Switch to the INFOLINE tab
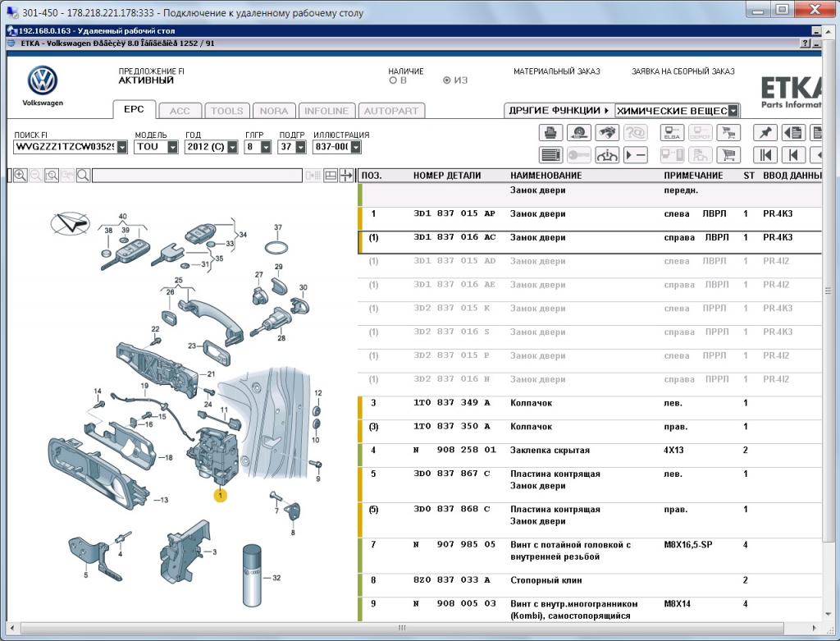840x641 pixels. point(326,111)
